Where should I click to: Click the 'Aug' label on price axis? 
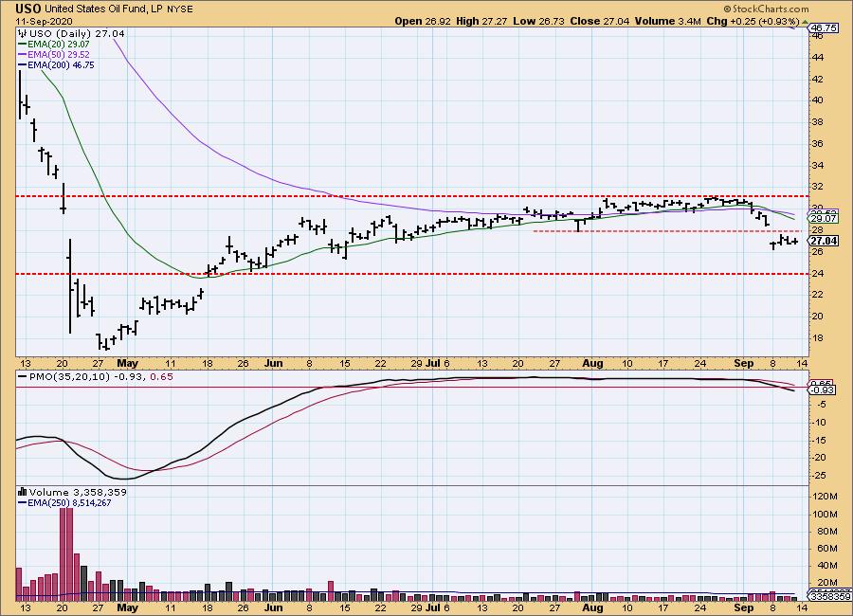click(x=592, y=363)
